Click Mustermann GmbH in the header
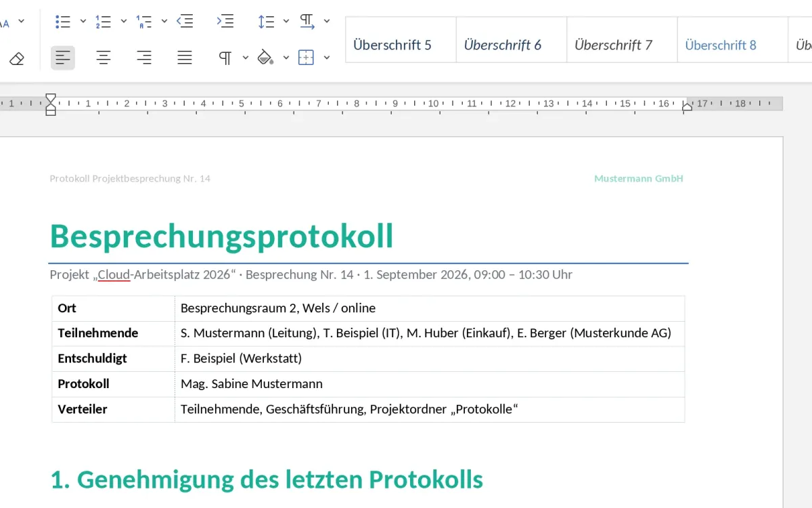 pyautogui.click(x=639, y=179)
